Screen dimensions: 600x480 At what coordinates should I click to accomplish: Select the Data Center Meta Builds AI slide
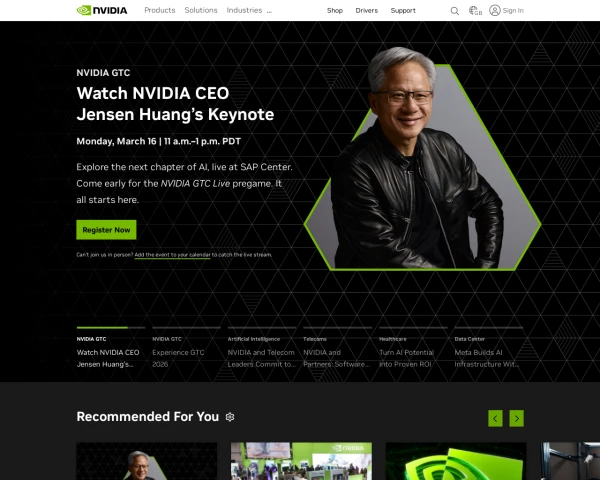click(489, 348)
